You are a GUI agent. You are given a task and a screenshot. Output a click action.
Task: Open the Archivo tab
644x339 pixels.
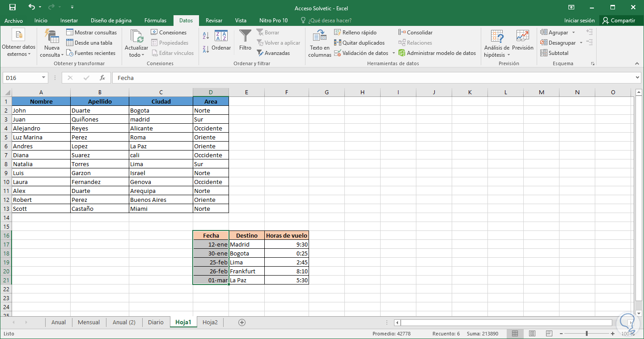pos(13,21)
